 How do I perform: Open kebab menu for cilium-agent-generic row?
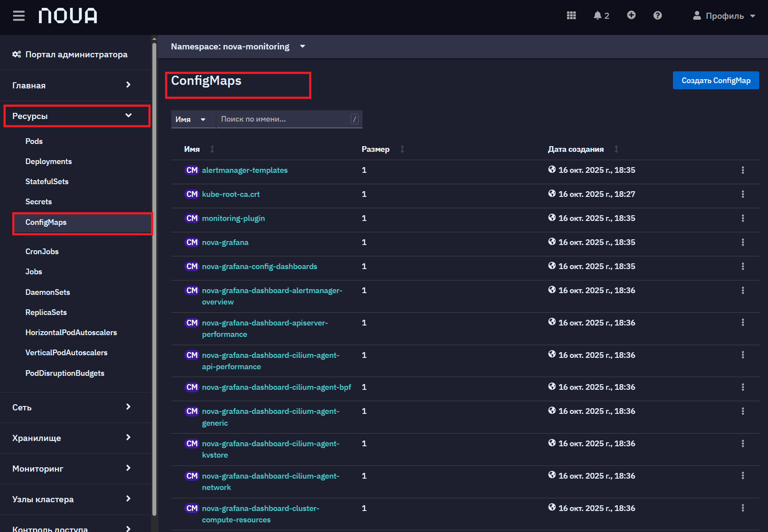pyautogui.click(x=743, y=411)
